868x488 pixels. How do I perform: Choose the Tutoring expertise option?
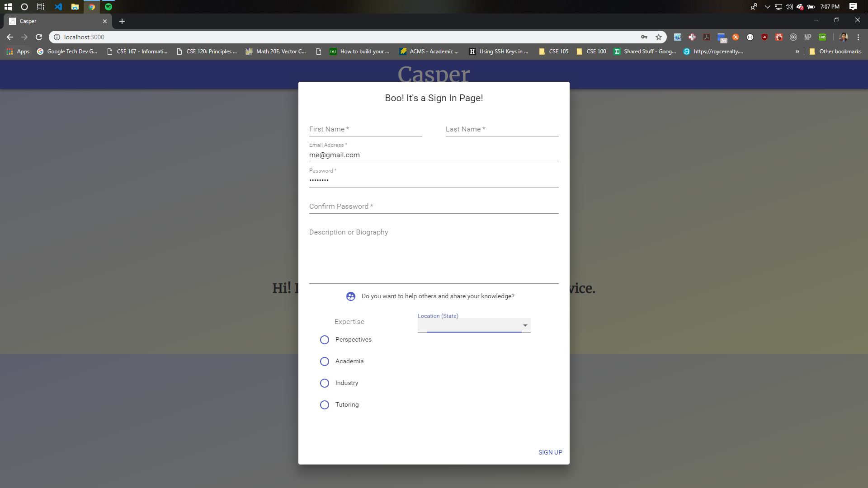point(325,405)
